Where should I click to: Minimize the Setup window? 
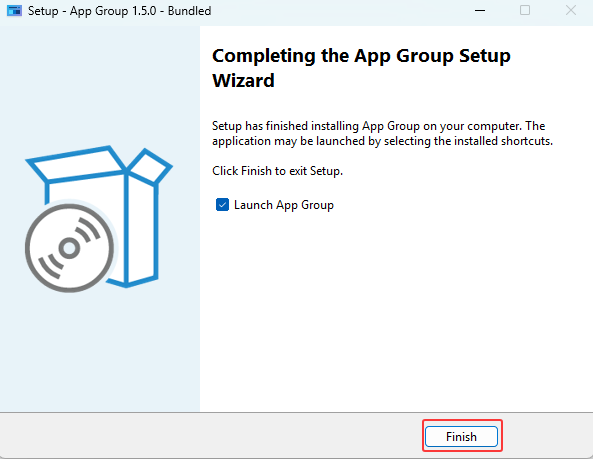coord(480,11)
